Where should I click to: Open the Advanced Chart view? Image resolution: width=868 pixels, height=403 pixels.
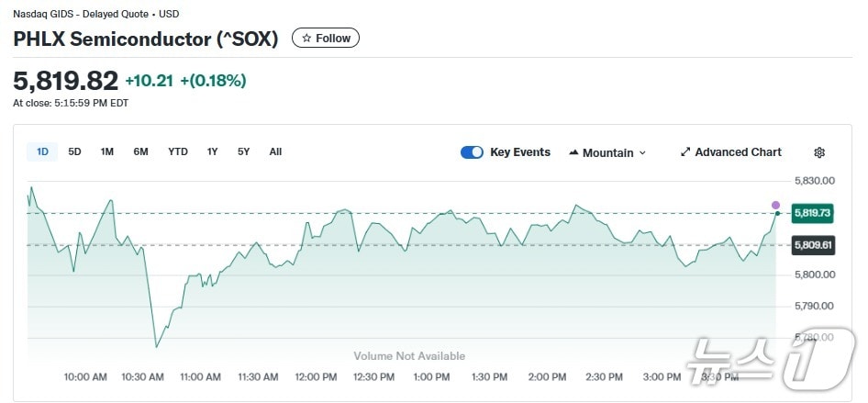coord(730,152)
